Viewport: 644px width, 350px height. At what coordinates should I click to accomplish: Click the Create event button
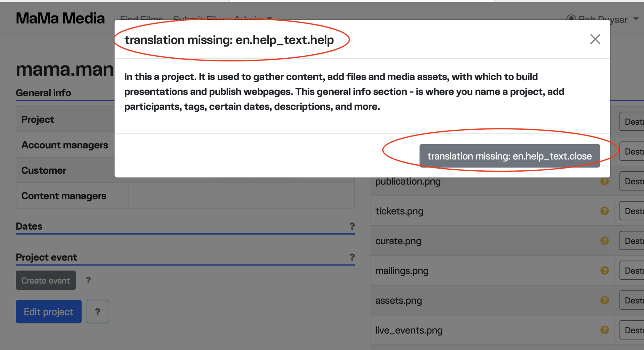46,280
